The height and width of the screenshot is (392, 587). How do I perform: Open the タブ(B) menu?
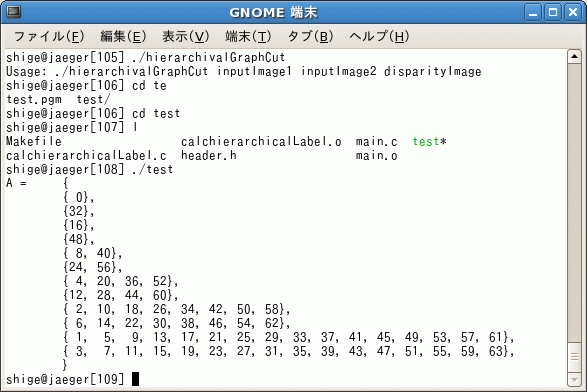pyautogui.click(x=310, y=36)
